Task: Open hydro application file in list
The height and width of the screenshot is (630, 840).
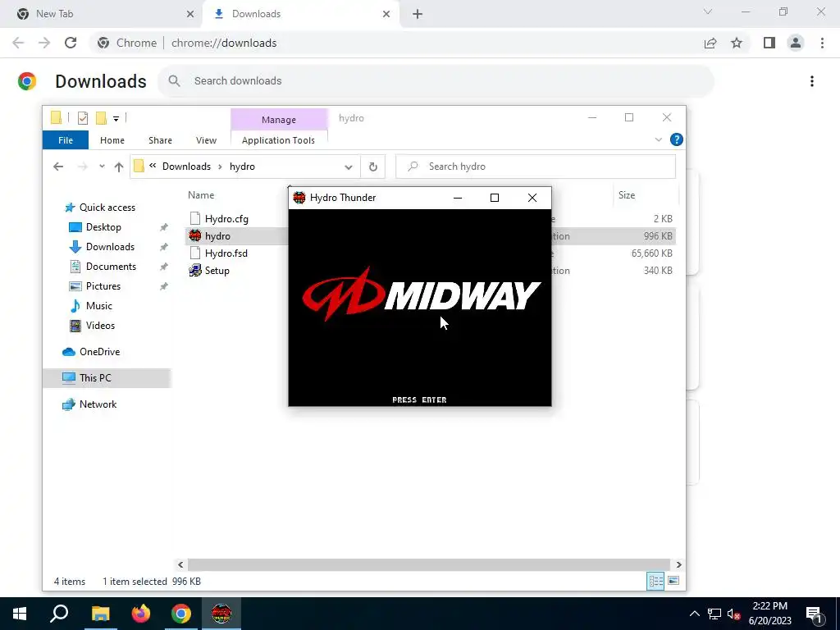Action: (217, 236)
